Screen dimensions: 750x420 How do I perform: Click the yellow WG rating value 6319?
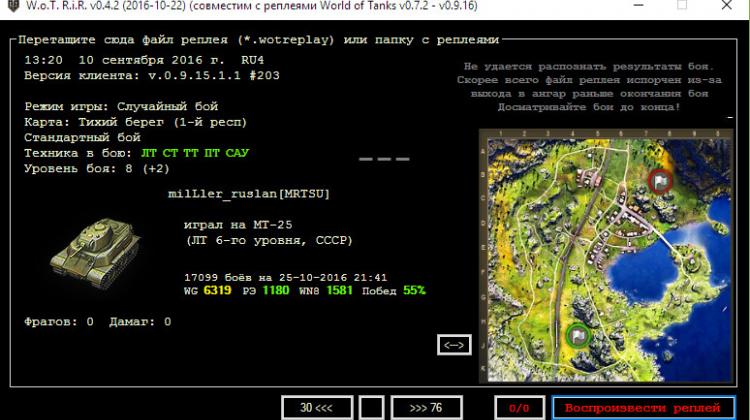[x=217, y=291]
